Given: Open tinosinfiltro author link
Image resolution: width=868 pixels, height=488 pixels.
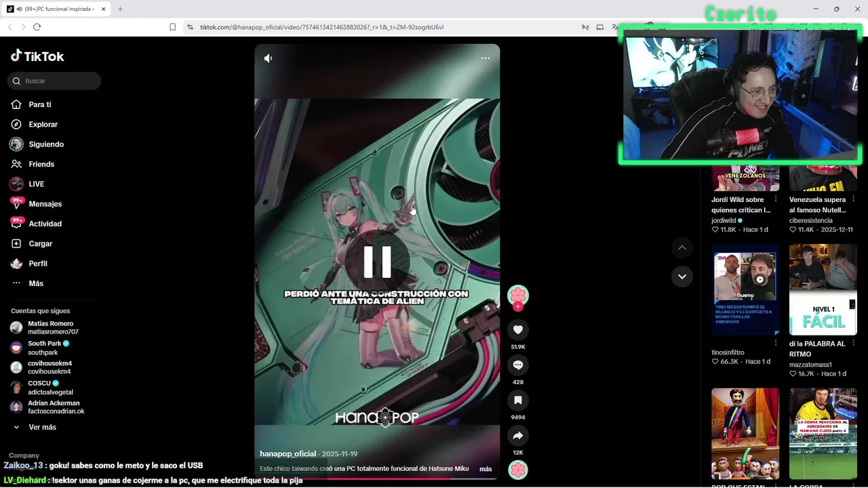Looking at the screenshot, I should [x=728, y=352].
